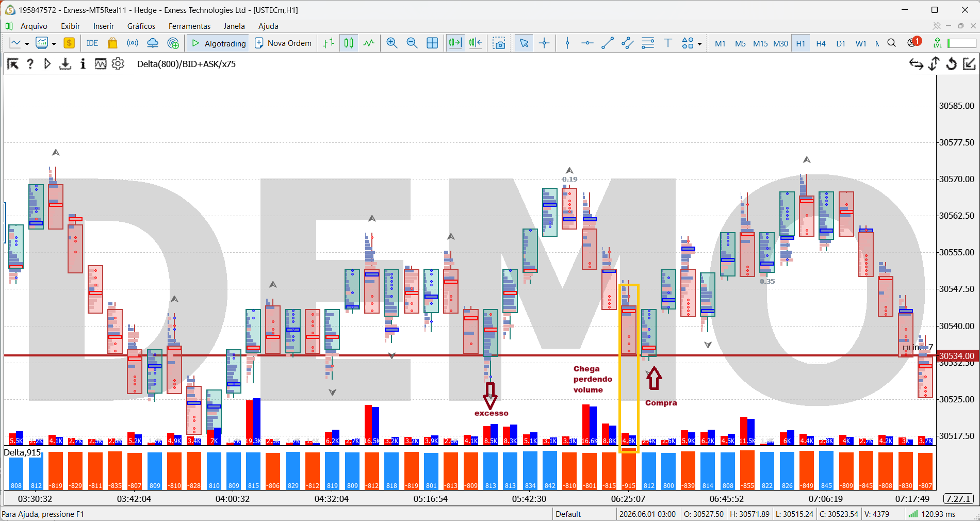Click the 30534.00 price level label
Screen dimensions: 980x521
pyautogui.click(x=957, y=356)
